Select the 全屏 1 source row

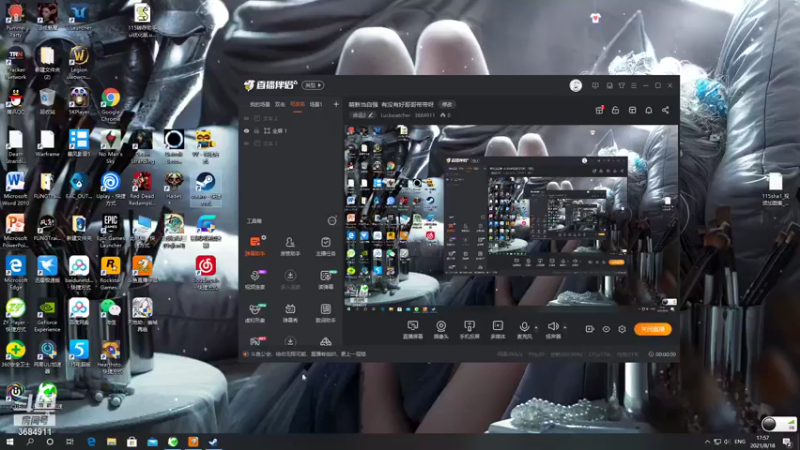(290, 131)
